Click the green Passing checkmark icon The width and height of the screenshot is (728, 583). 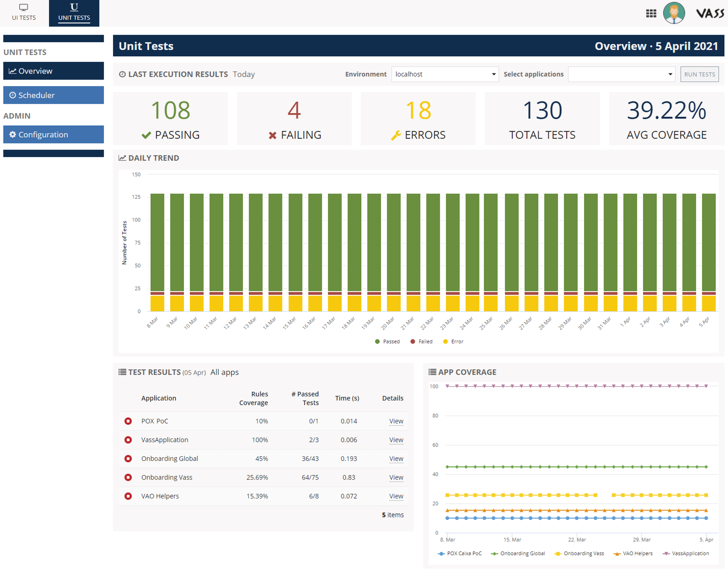[146, 135]
